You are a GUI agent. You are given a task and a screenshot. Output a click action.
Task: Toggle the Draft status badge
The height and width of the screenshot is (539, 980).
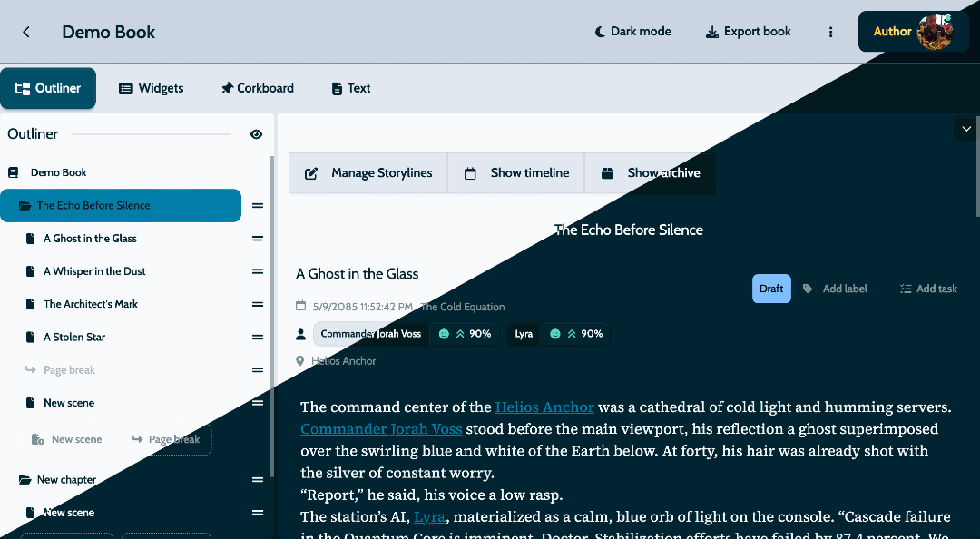[x=771, y=288]
